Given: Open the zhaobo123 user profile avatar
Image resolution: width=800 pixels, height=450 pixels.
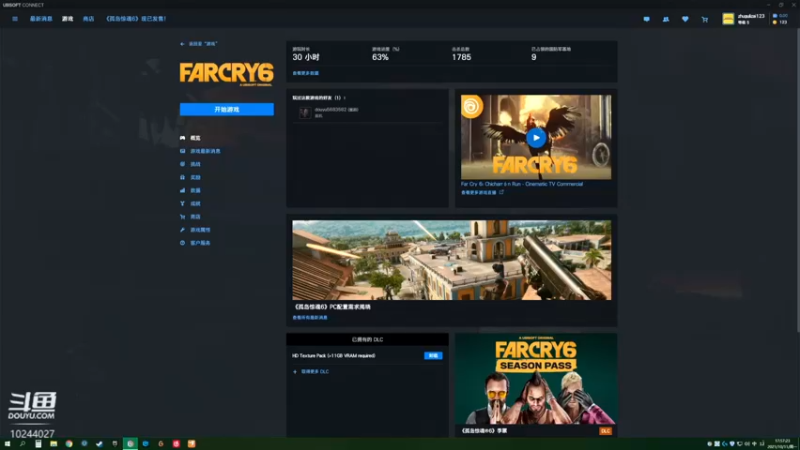Looking at the screenshot, I should pyautogui.click(x=728, y=19).
